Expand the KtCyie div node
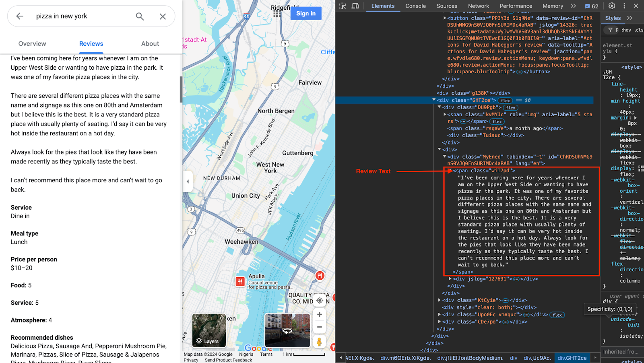Viewport: 644px width, 363px height. point(440,300)
